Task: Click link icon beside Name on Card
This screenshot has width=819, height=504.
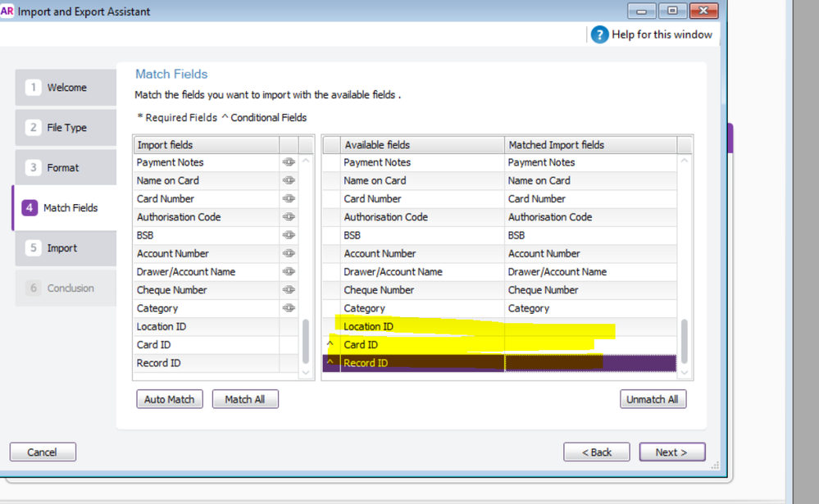Action: click(289, 180)
